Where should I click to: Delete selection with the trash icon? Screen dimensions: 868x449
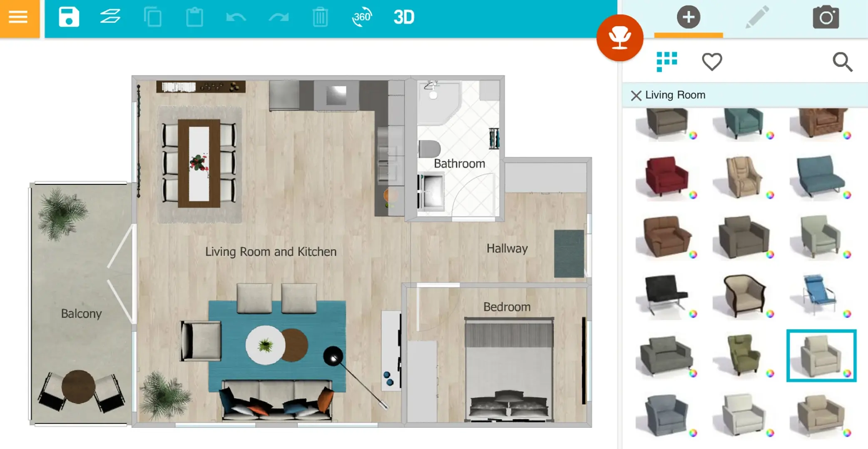pos(320,17)
